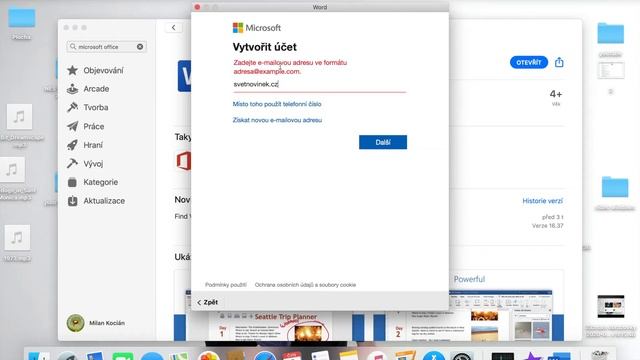Viewport: 640px width, 360px height.
Task: Open Podmínky použití link
Action: coord(226,285)
